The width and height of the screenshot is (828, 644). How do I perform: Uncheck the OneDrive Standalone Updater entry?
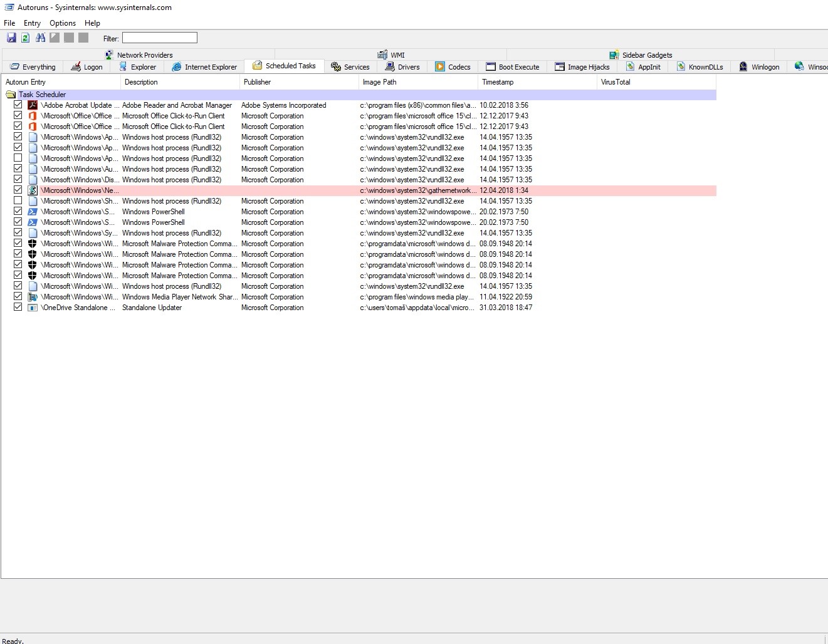18,308
